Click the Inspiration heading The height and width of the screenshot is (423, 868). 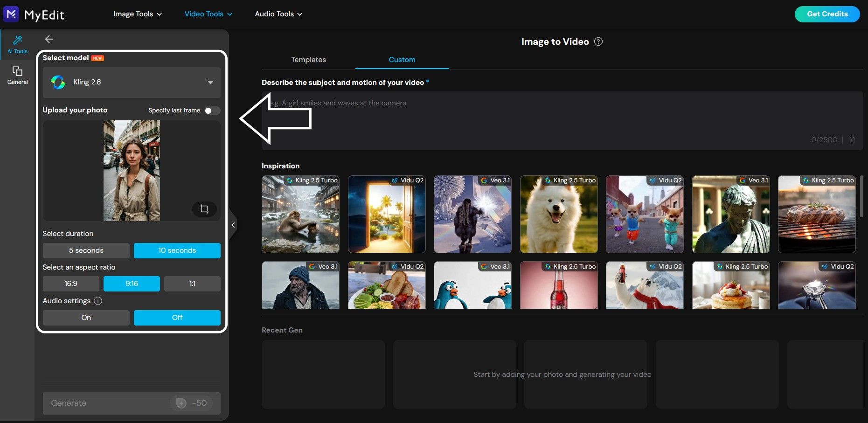click(x=281, y=166)
